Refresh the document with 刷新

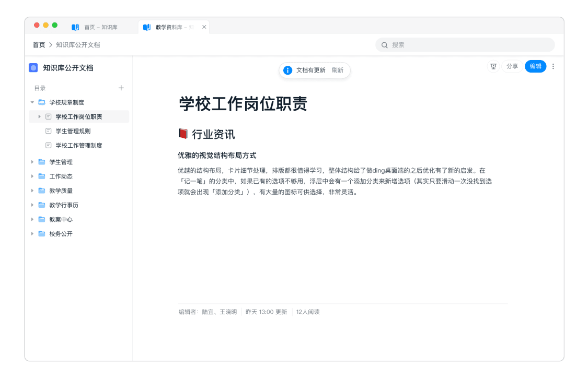(338, 70)
